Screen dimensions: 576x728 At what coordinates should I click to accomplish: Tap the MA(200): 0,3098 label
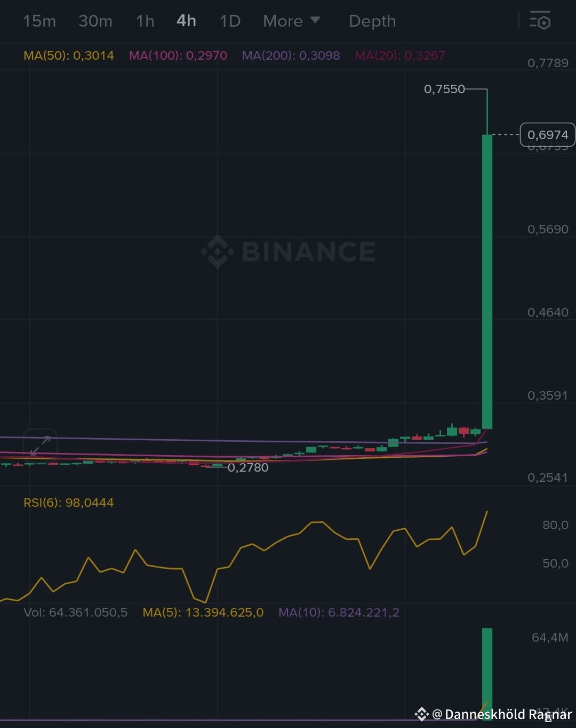point(291,55)
